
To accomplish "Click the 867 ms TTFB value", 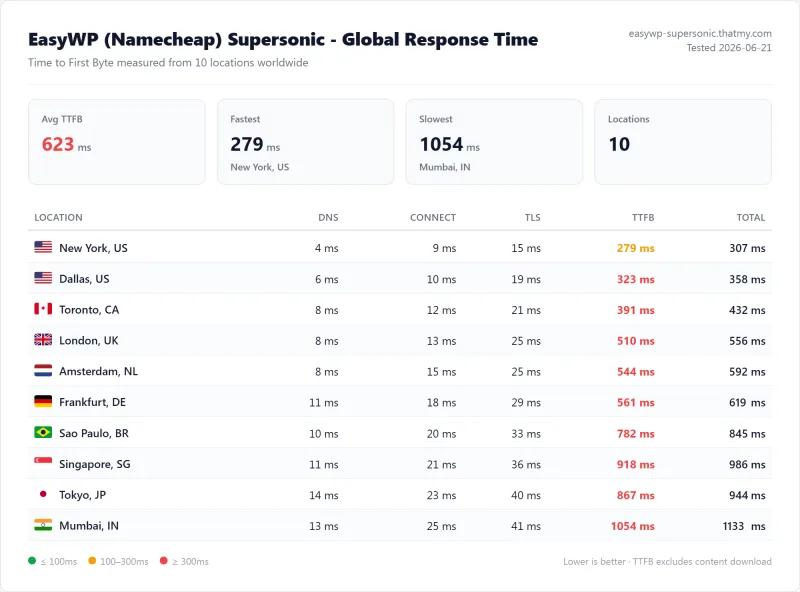I will (635, 495).
